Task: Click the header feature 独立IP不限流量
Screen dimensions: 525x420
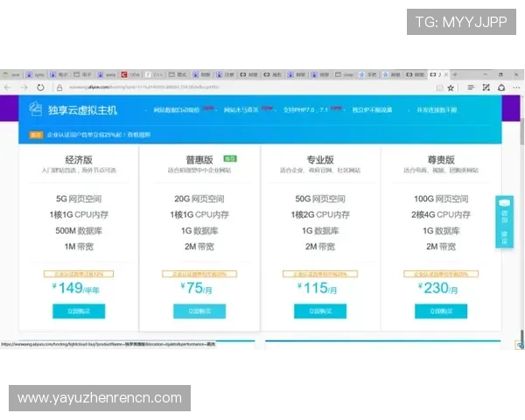Action: coord(372,110)
